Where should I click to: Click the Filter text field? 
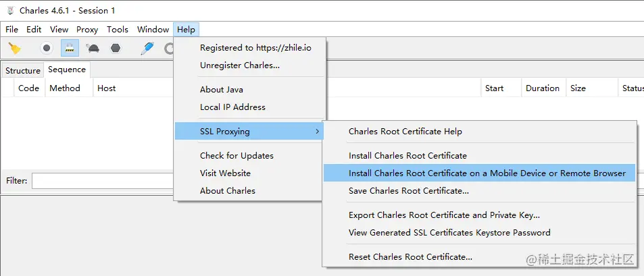point(101,181)
